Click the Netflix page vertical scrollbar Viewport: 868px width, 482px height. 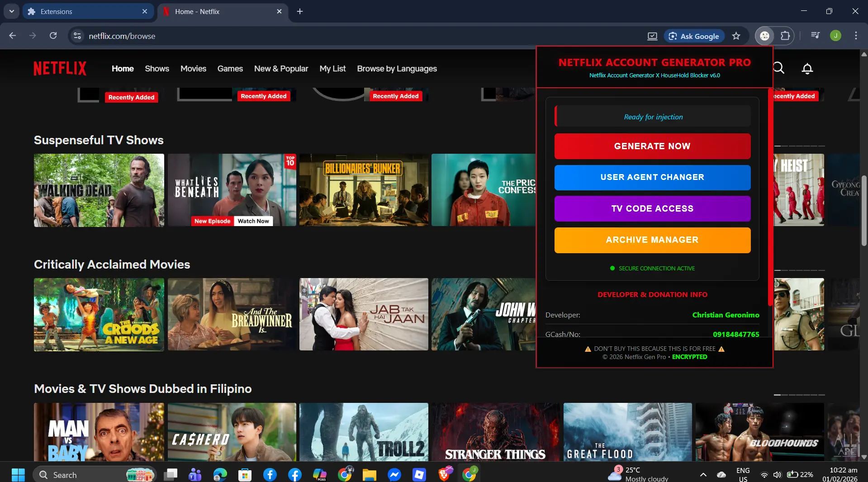863,211
